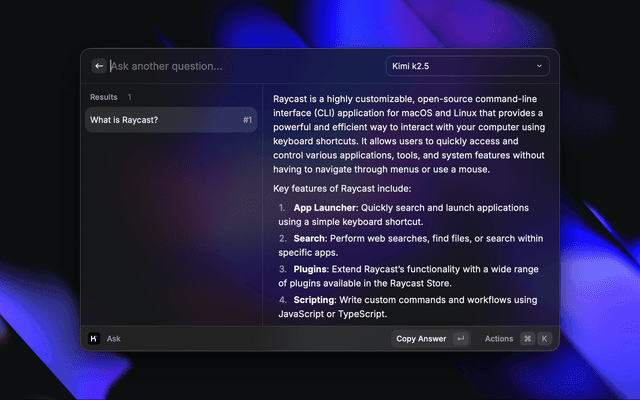Click the back arrow icon
Image resolution: width=640 pixels, height=400 pixels.
tap(98, 66)
